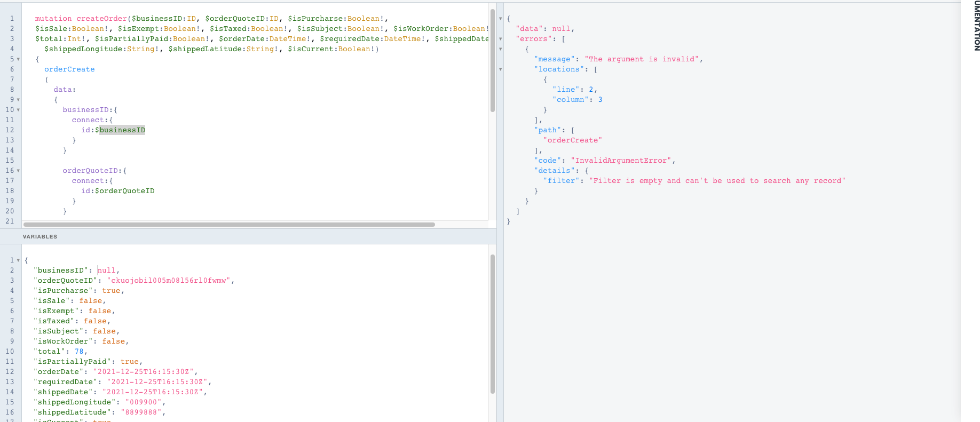The height and width of the screenshot is (422, 980).
Task: Fold the data object at line 9
Action: point(18,100)
